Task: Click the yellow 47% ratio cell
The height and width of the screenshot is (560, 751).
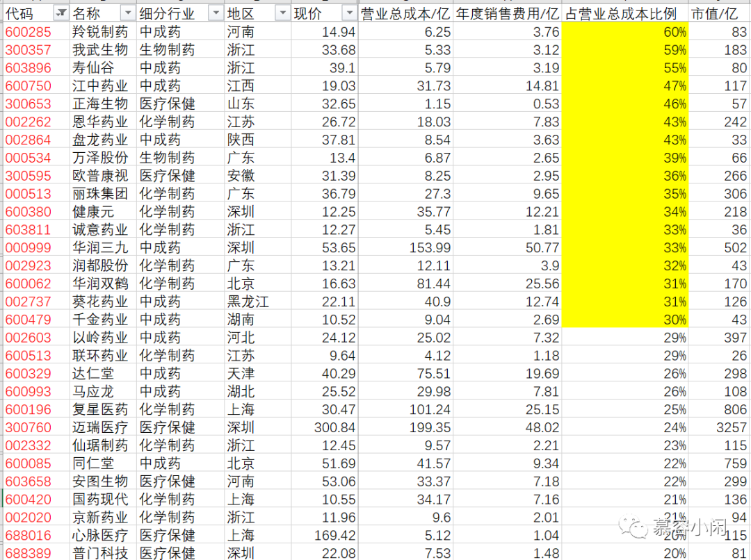Action: [625, 85]
